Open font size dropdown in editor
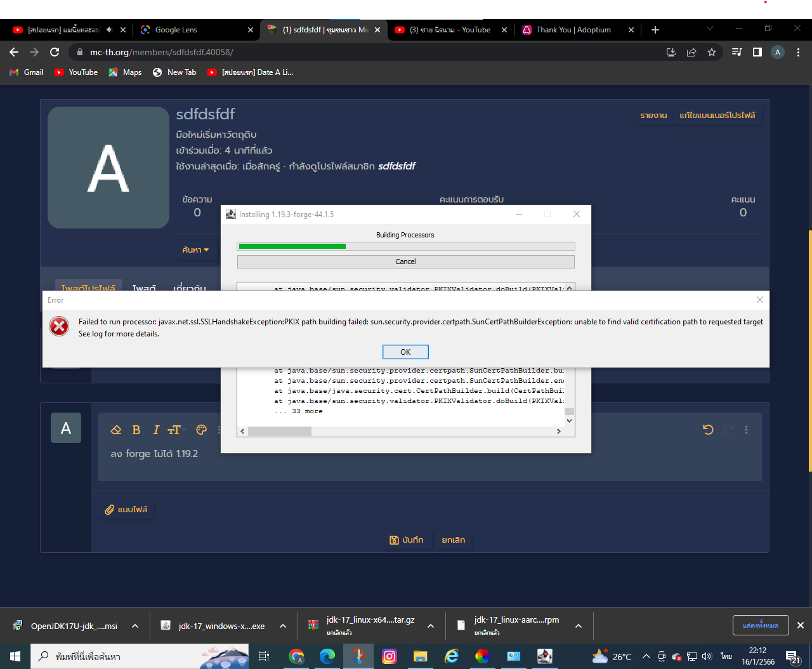 [175, 430]
